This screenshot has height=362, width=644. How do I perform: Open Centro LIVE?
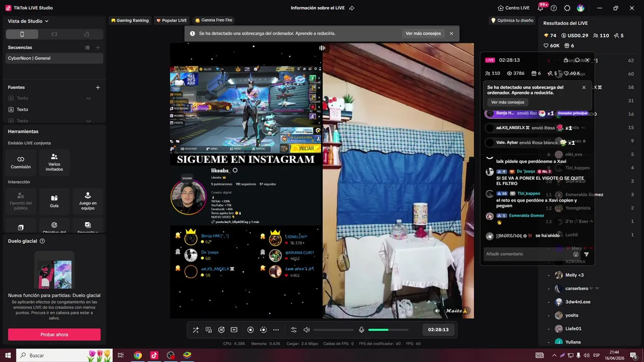[514, 8]
